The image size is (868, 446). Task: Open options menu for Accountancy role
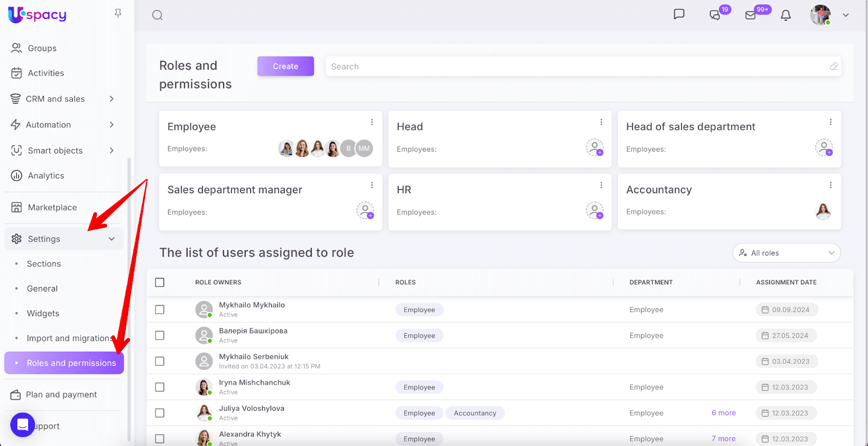830,185
